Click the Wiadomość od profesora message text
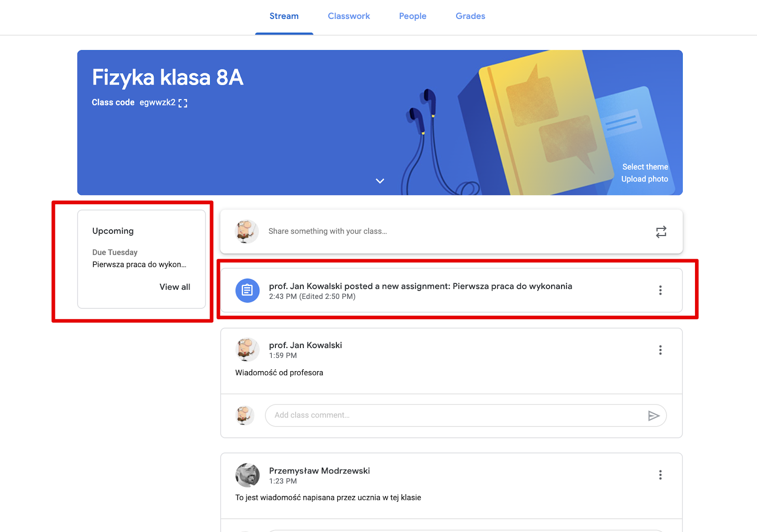Image resolution: width=757 pixels, height=532 pixels. (x=279, y=373)
